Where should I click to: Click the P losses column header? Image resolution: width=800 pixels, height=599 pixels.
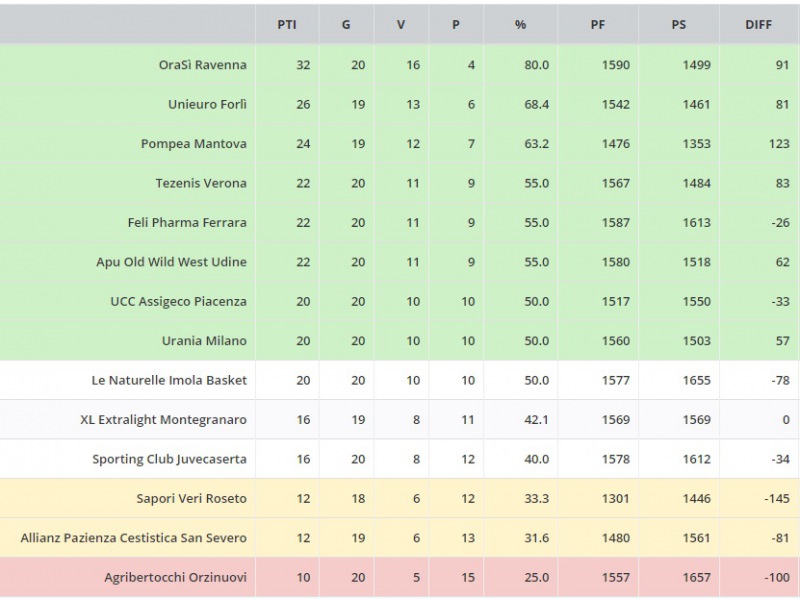point(456,25)
